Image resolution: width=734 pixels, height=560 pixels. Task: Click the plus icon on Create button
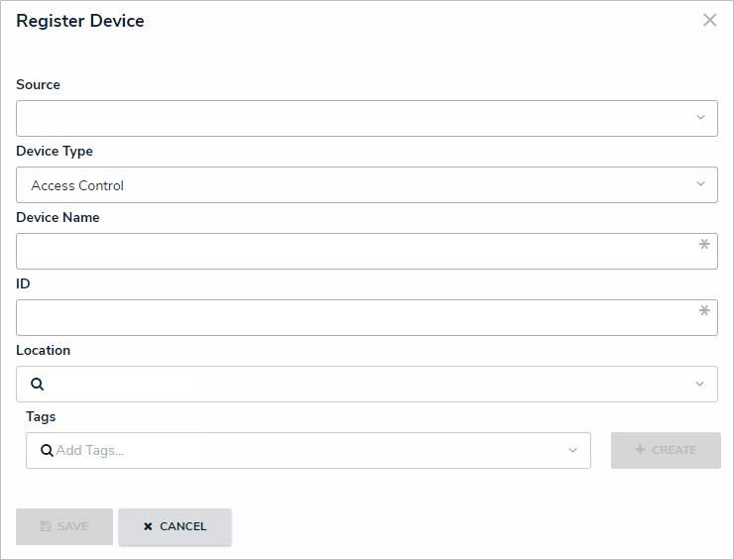640,450
